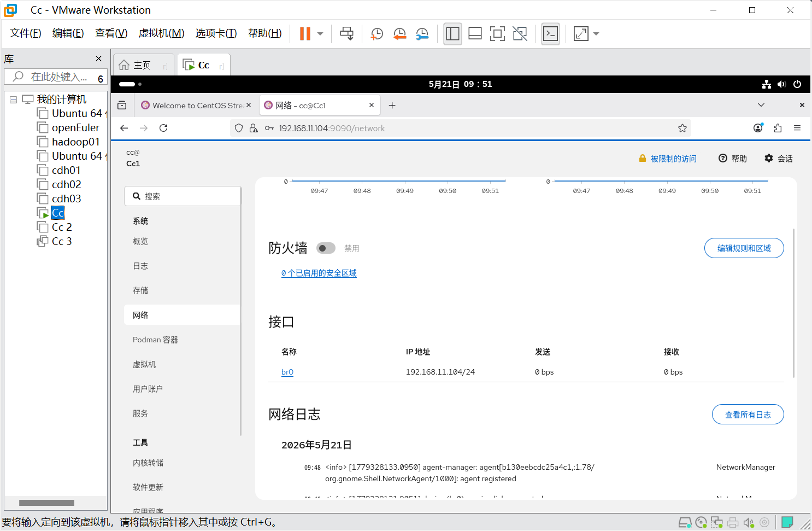The image size is (812, 531).
Task: Open Firefox recent browsing view icon
Action: tap(122, 105)
